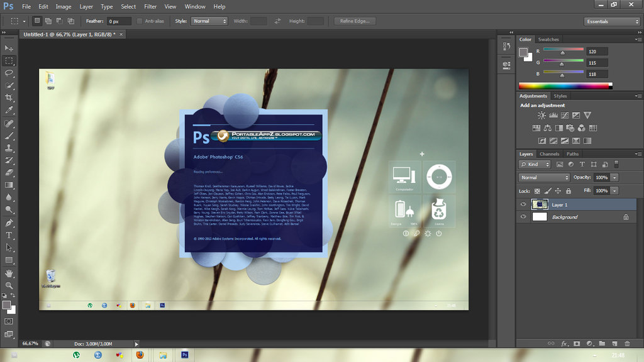Open the Style dropdown in options bar
The width and height of the screenshot is (644, 362).
click(x=209, y=21)
